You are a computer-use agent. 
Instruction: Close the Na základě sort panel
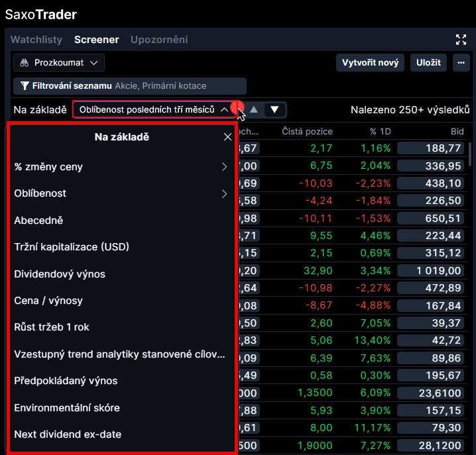(x=227, y=137)
